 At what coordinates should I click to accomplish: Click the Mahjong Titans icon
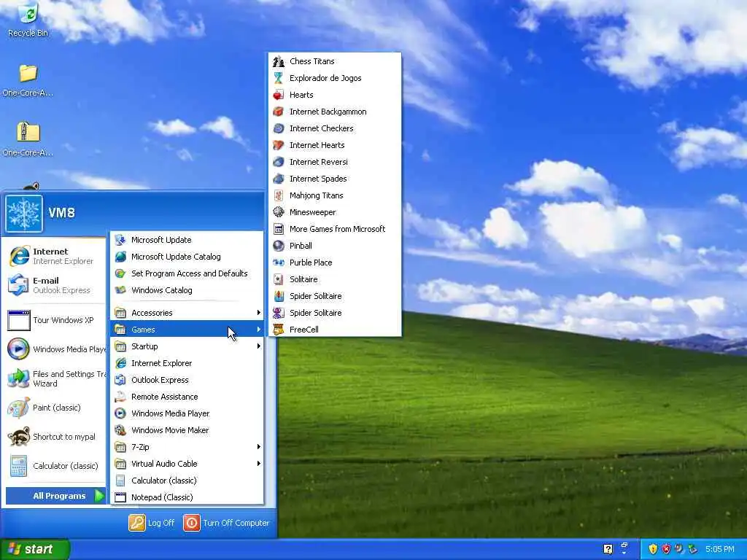(279, 195)
